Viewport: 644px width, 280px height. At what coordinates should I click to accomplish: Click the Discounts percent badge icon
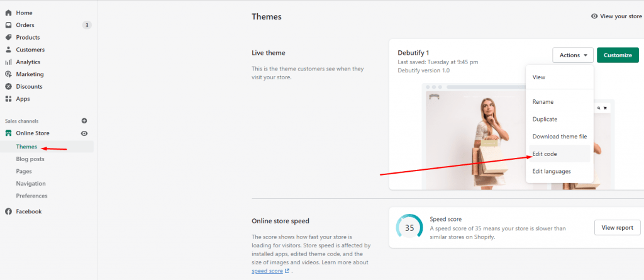(8, 87)
